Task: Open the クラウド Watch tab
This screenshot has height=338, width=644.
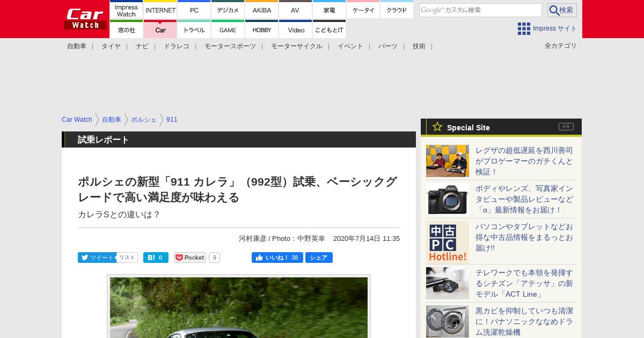Action: 397,10
